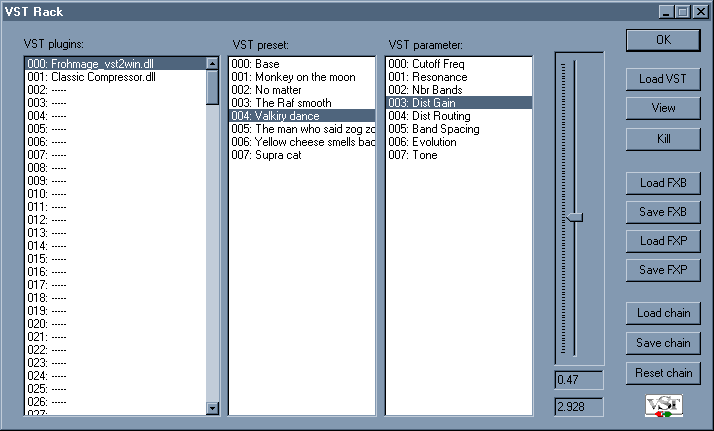
Task: Select empty plugin slot 002
Action: click(116, 90)
